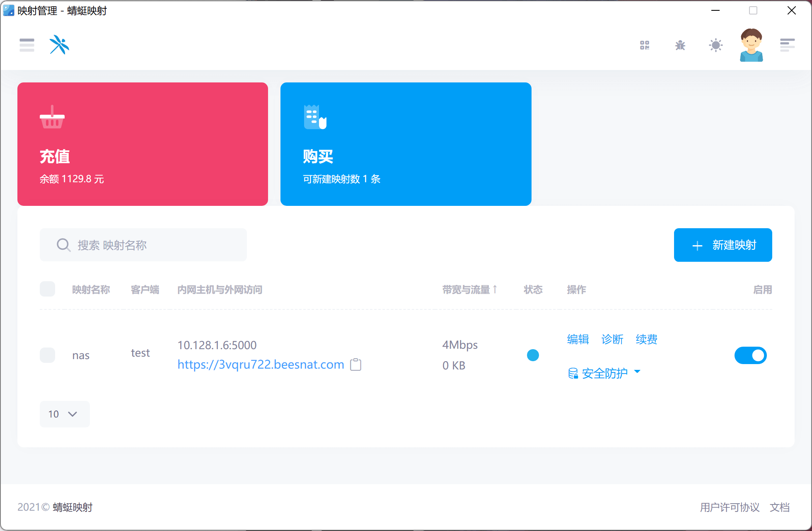Click the 操作 column header

click(576, 290)
